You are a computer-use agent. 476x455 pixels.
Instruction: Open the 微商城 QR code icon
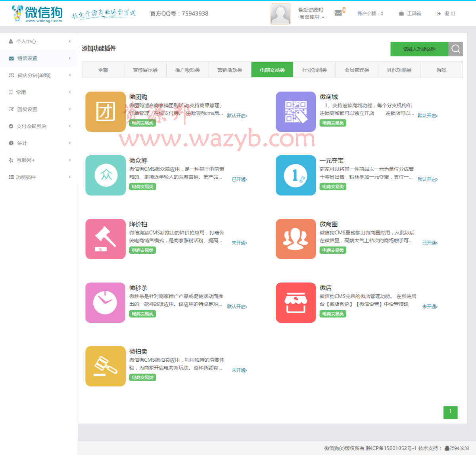[296, 112]
